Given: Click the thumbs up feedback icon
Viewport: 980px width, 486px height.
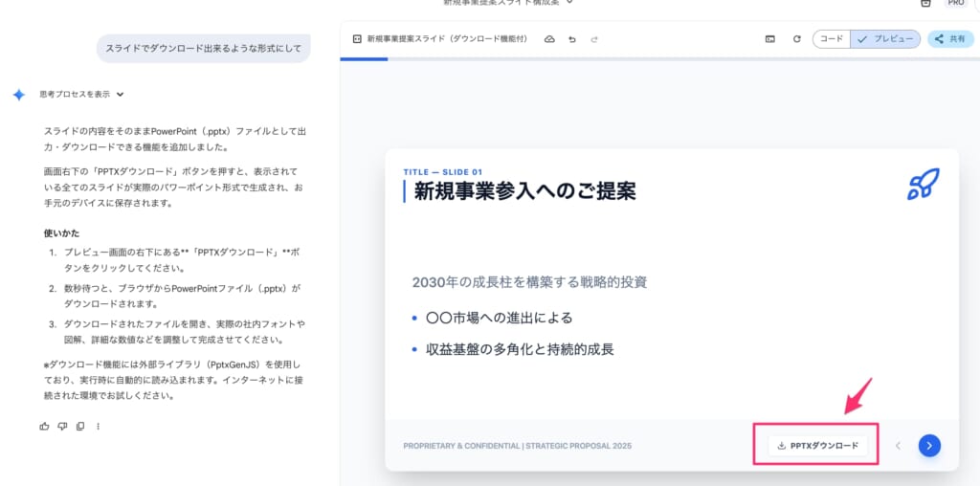Looking at the screenshot, I should point(44,426).
